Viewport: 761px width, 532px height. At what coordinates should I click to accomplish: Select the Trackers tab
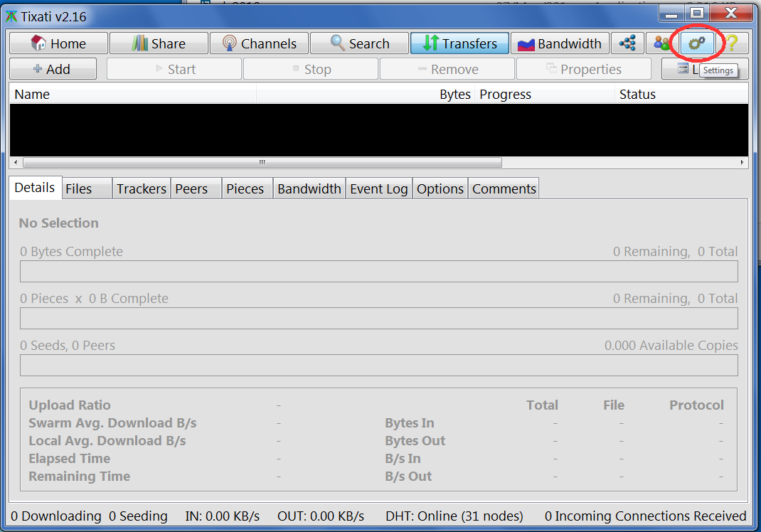tap(142, 188)
